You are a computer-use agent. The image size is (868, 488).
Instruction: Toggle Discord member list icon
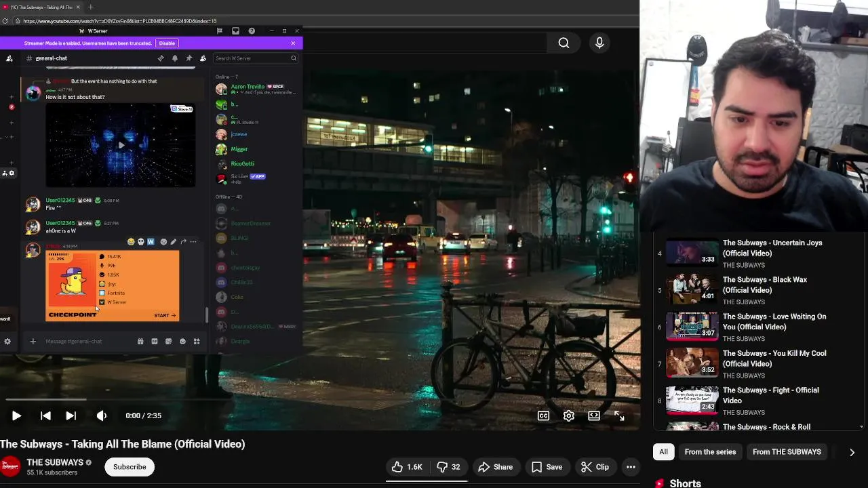pyautogui.click(x=203, y=58)
